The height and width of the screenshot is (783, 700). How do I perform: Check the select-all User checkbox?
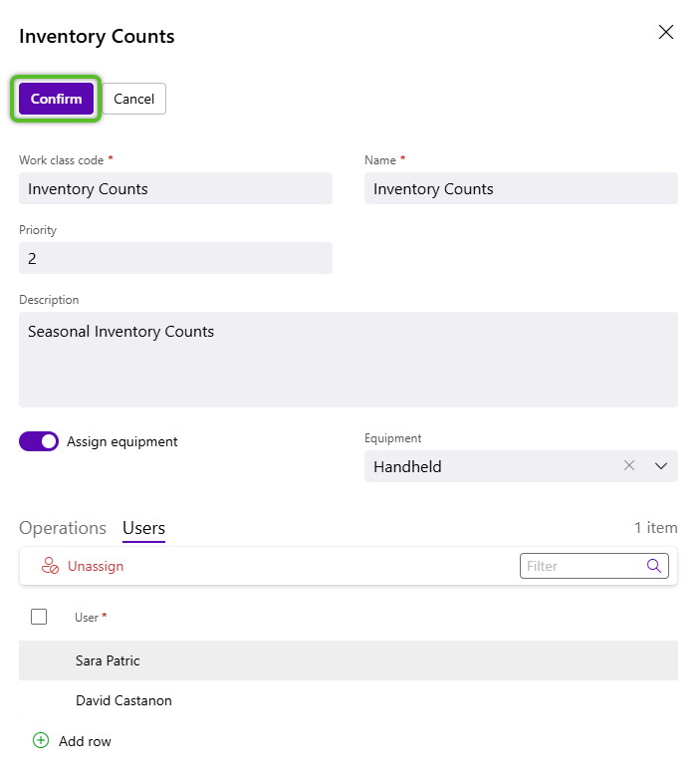(39, 617)
